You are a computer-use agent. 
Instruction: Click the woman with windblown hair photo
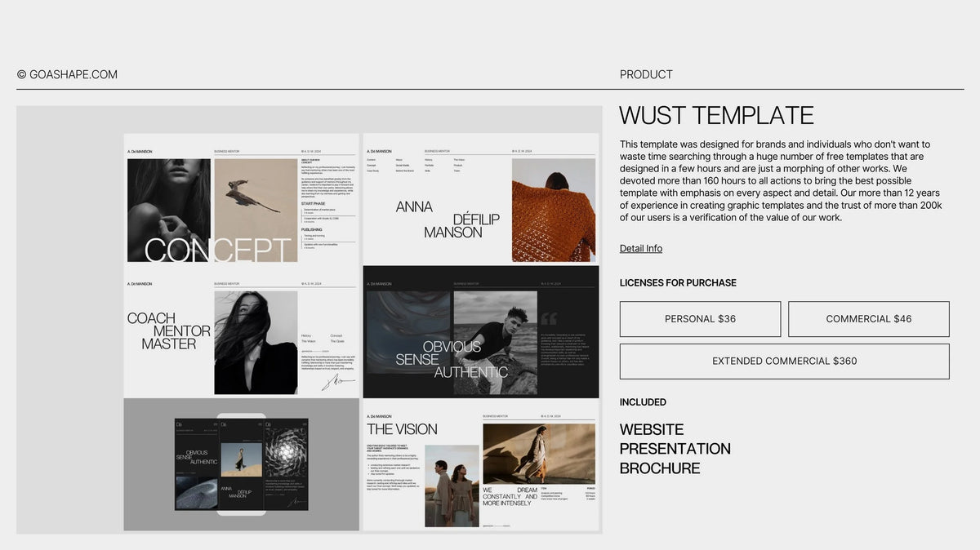coord(256,343)
